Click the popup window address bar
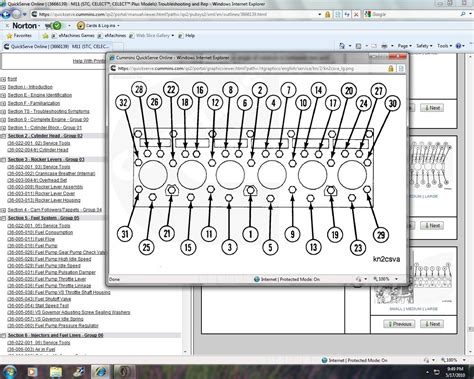This screenshot has width=474, height=379. tap(248, 68)
